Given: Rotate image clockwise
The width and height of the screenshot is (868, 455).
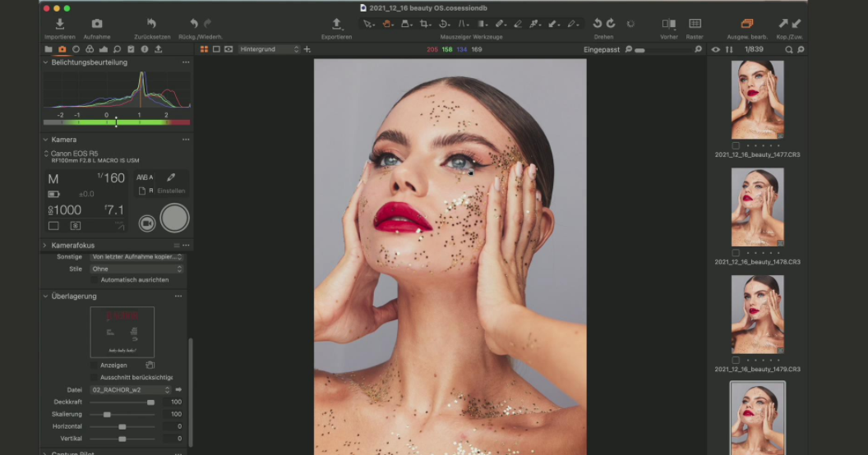Looking at the screenshot, I should 611,23.
